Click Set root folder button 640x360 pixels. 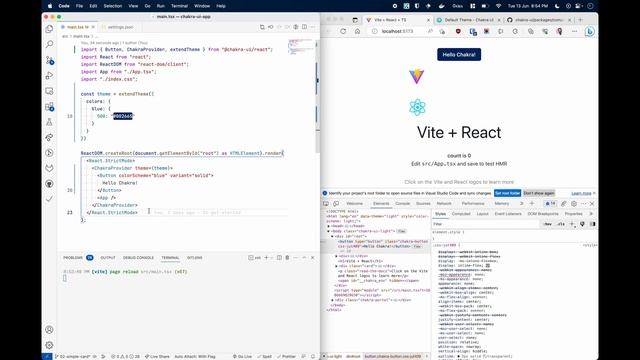(x=507, y=193)
